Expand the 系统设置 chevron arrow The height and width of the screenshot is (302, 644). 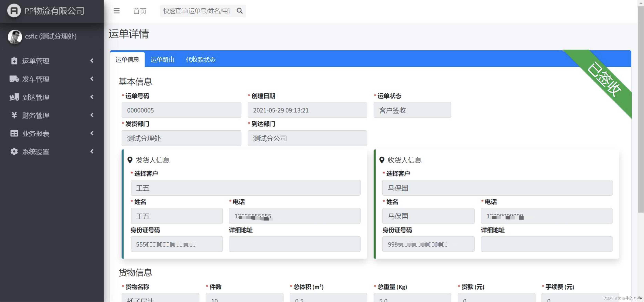[x=92, y=152]
